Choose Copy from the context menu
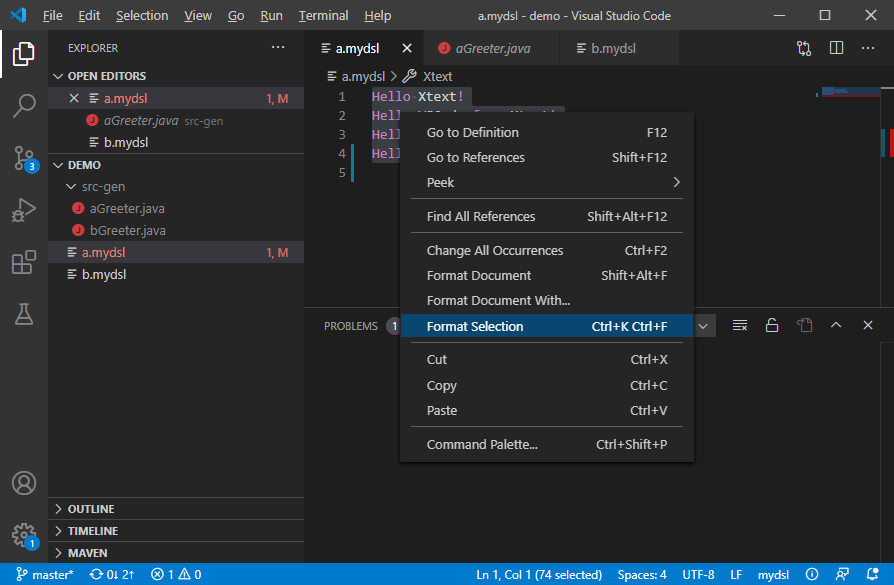This screenshot has width=894, height=585. click(x=547, y=385)
